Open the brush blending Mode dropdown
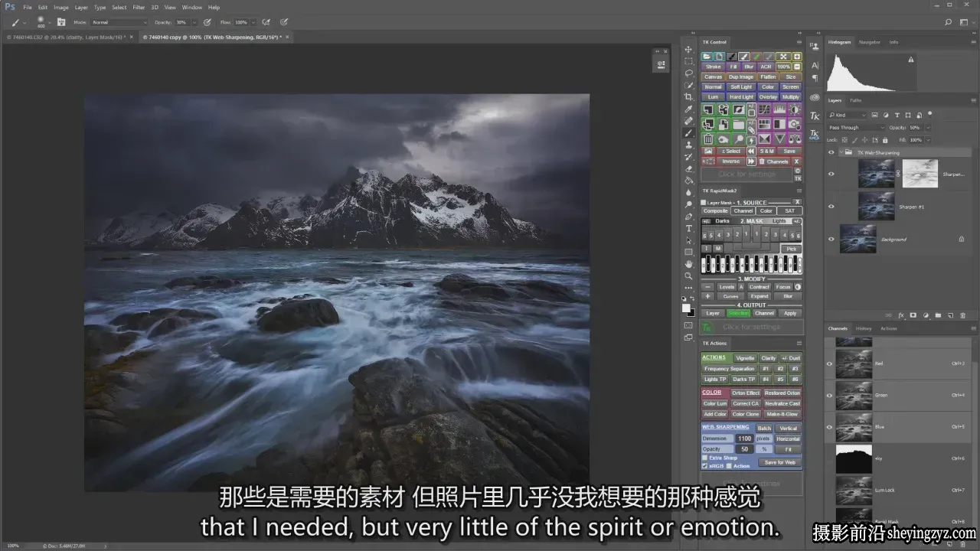The width and height of the screenshot is (980, 551). (120, 22)
